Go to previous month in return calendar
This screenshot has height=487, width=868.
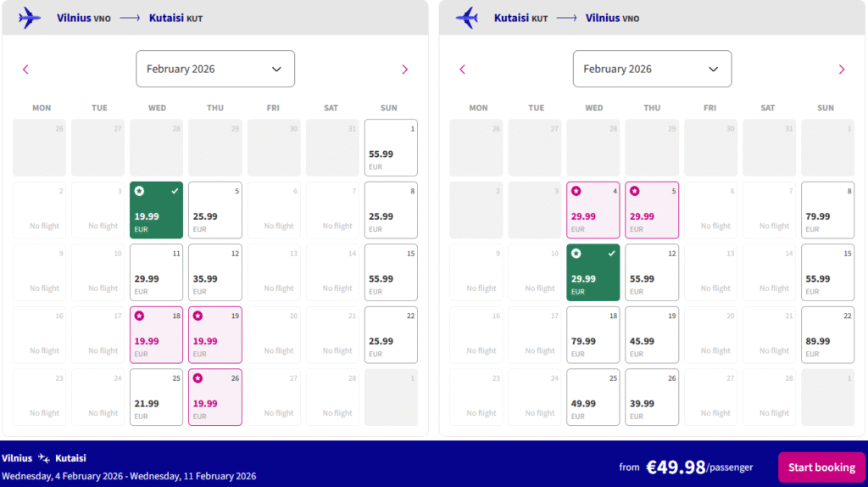click(462, 70)
